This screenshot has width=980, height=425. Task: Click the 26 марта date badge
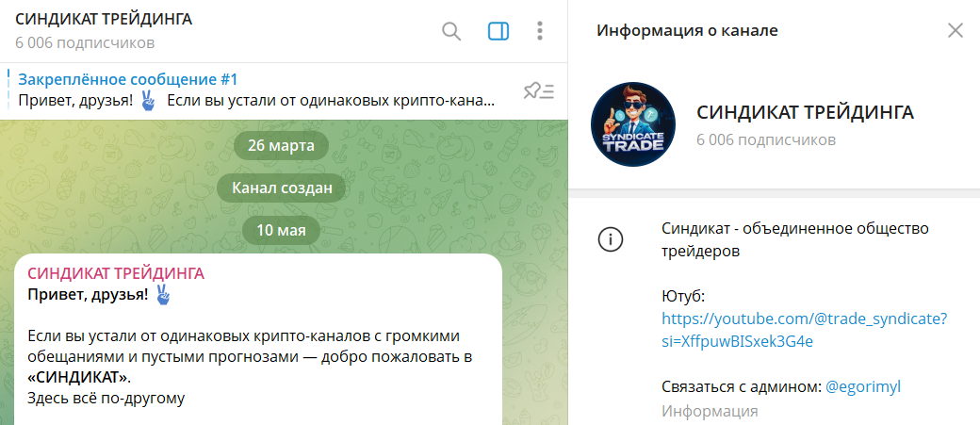click(281, 146)
